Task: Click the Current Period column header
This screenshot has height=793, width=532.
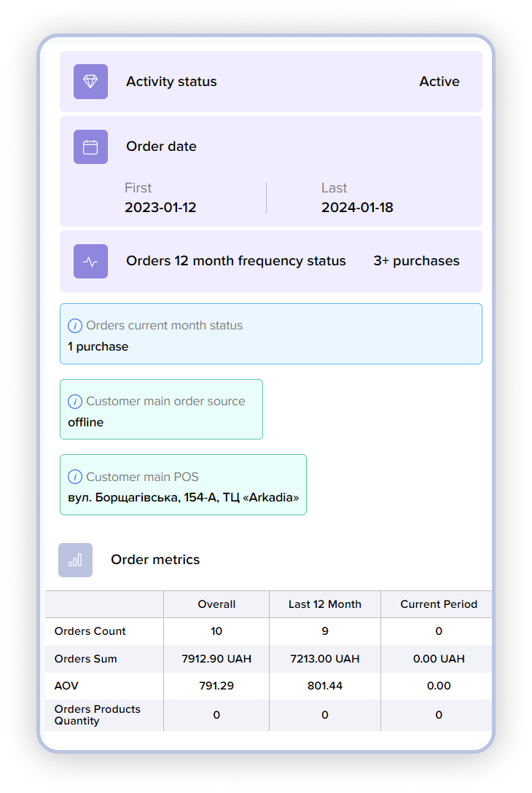Action: 439,604
